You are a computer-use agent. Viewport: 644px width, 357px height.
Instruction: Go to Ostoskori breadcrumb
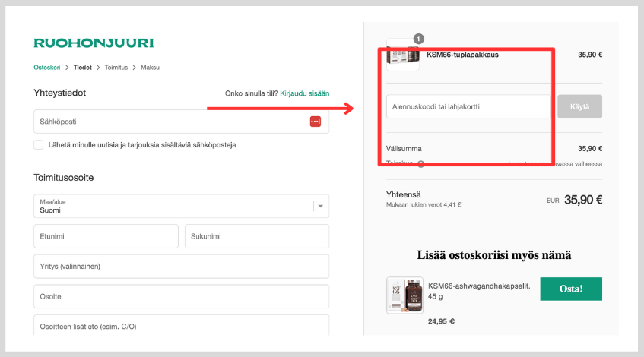[x=47, y=68]
